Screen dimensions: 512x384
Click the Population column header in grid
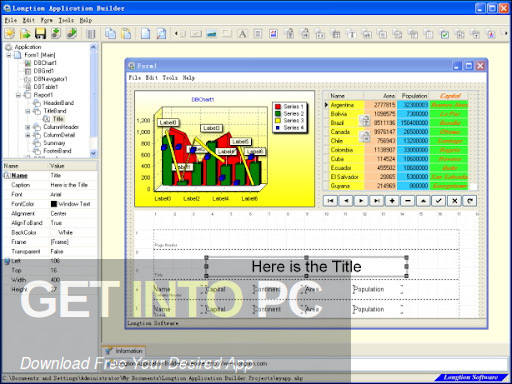414,96
